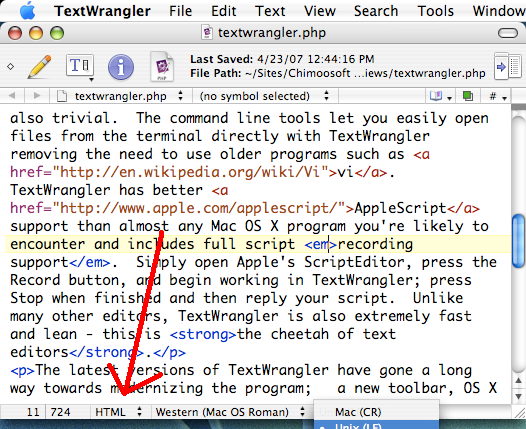
Task: Click the pencil document state icon
Action: coord(39,67)
